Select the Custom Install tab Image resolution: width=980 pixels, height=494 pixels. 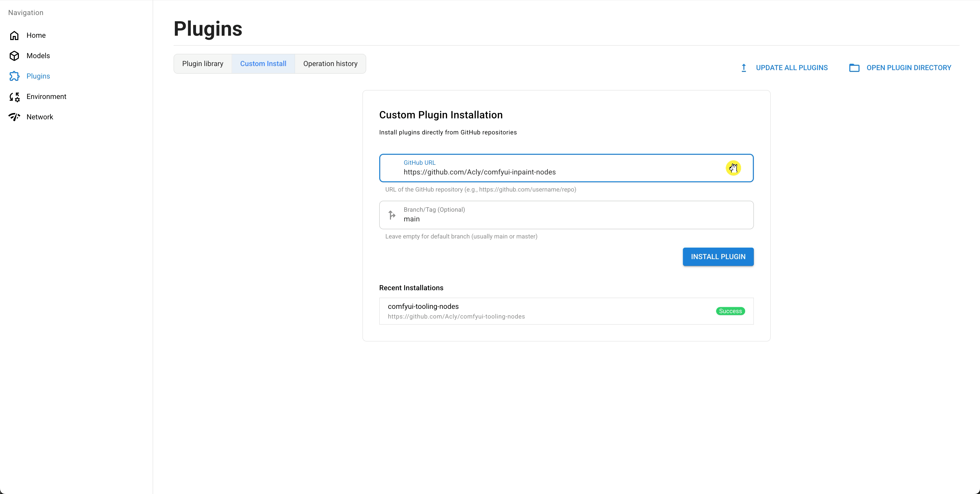pyautogui.click(x=263, y=64)
